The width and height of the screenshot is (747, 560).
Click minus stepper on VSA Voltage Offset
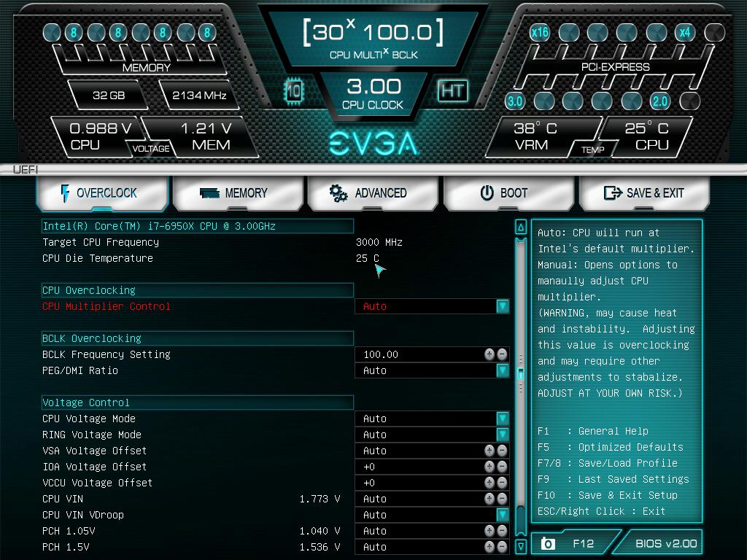[x=501, y=451]
